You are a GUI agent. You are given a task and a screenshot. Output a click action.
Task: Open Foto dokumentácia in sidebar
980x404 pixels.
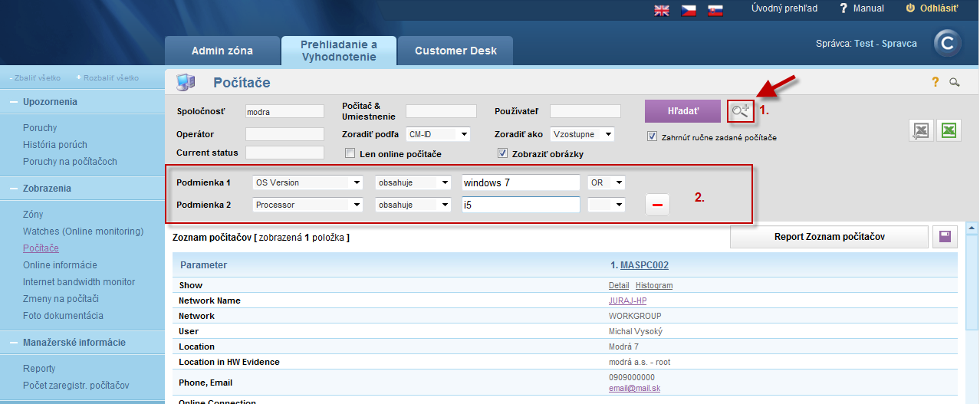(63, 316)
